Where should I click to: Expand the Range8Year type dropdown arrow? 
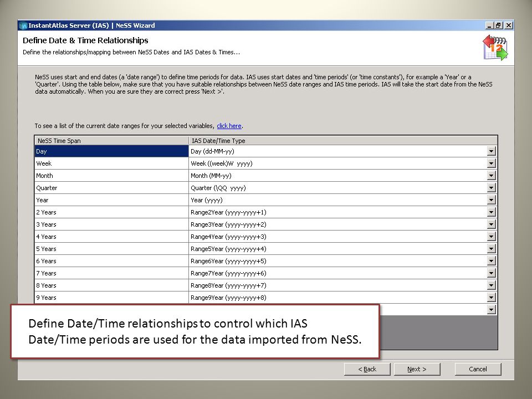(x=491, y=286)
